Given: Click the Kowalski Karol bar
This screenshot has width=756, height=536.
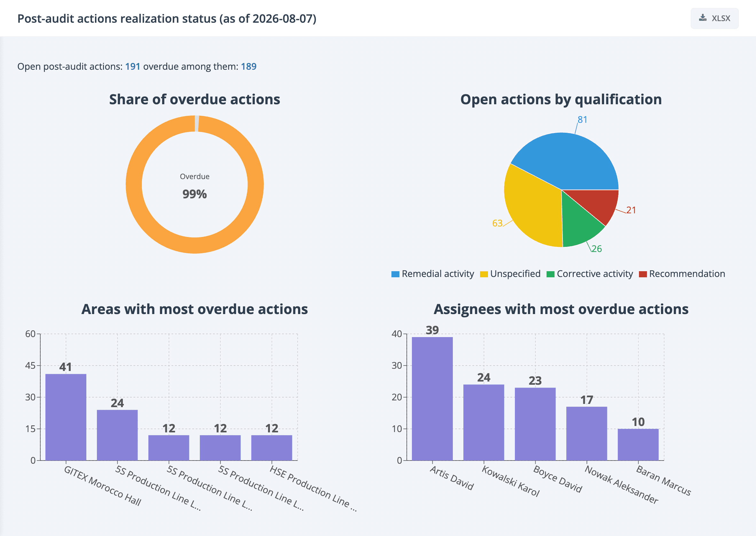Looking at the screenshot, I should pyautogui.click(x=484, y=422).
